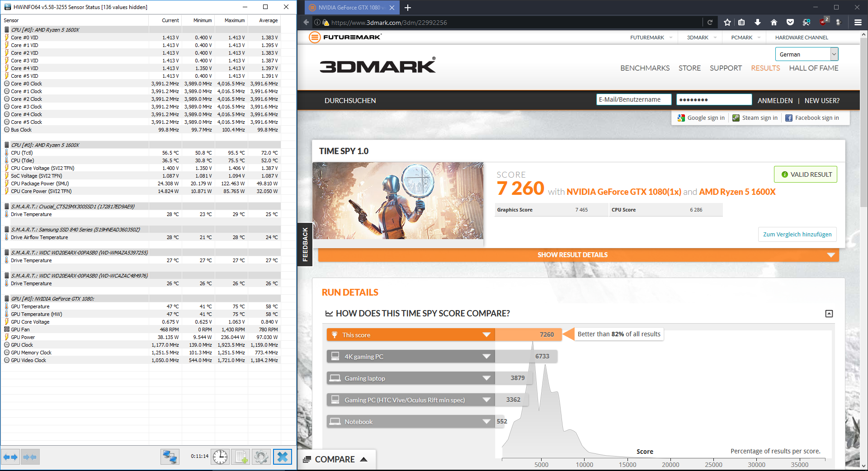Collapse the score comparison panel icon

click(x=829, y=314)
